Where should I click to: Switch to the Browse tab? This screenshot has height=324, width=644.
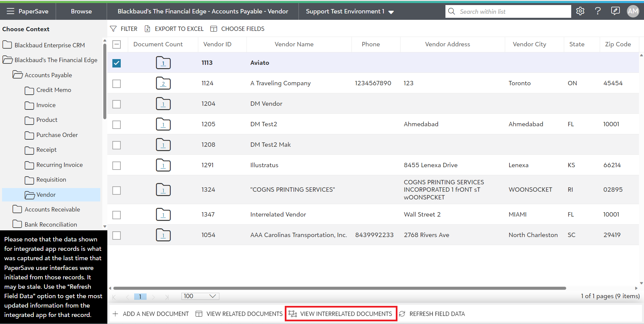(81, 11)
